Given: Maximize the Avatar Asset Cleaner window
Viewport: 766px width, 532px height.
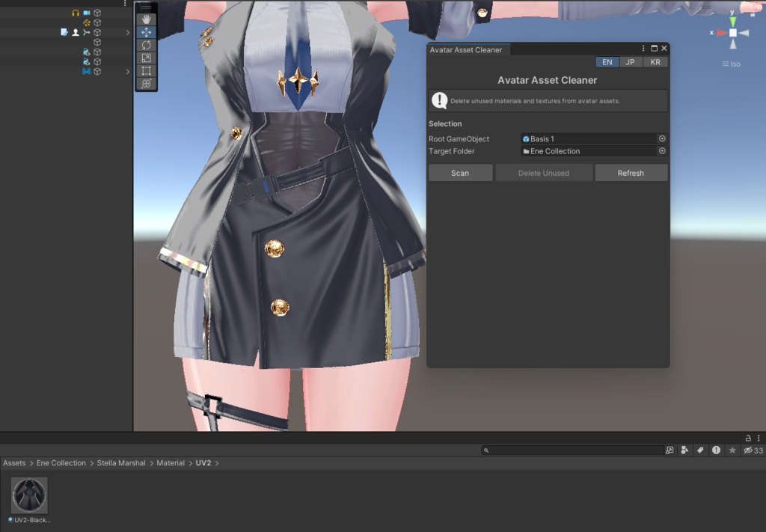Looking at the screenshot, I should (654, 49).
